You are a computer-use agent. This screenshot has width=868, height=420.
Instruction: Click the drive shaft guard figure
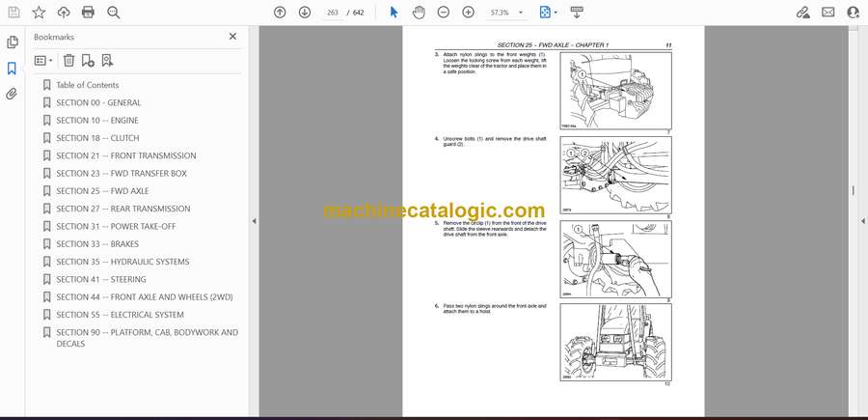[615, 175]
